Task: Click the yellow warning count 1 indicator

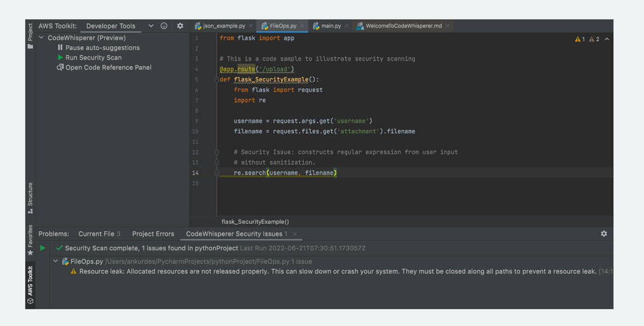Action: click(x=580, y=39)
